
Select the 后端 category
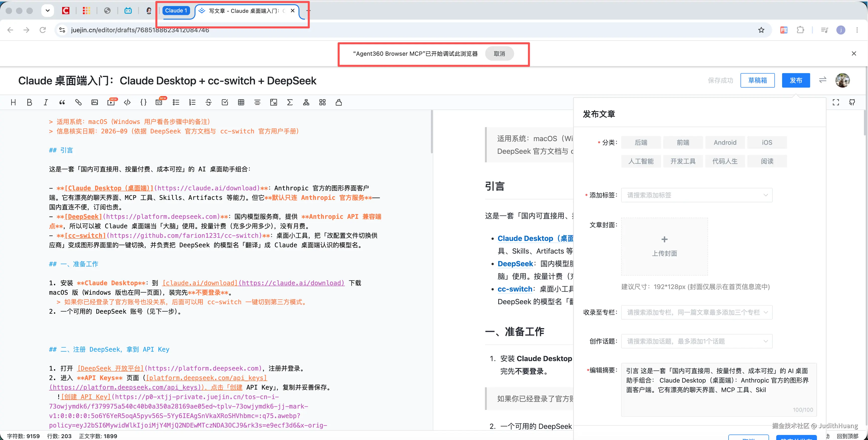coord(641,143)
